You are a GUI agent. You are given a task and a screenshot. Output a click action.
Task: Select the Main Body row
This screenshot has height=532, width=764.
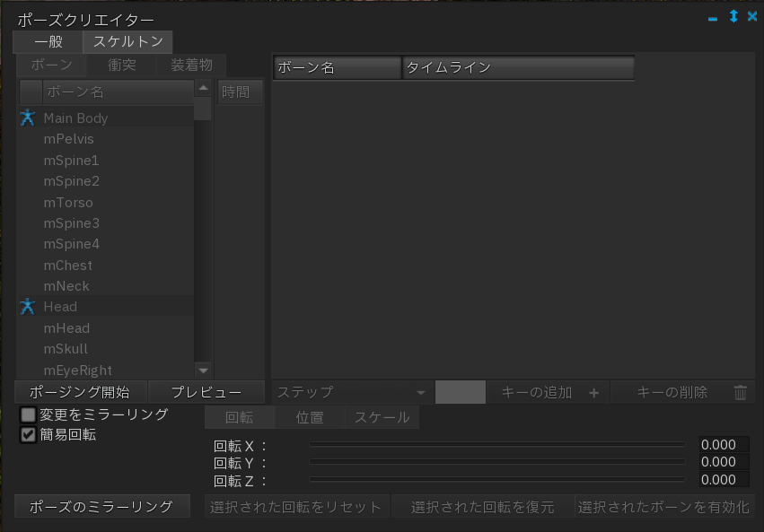[x=106, y=118]
